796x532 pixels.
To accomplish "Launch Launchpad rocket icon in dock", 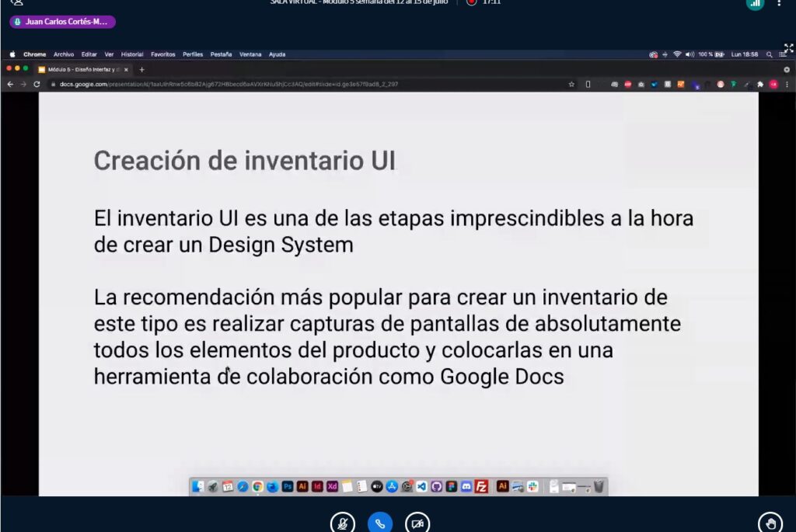I will pos(213,487).
